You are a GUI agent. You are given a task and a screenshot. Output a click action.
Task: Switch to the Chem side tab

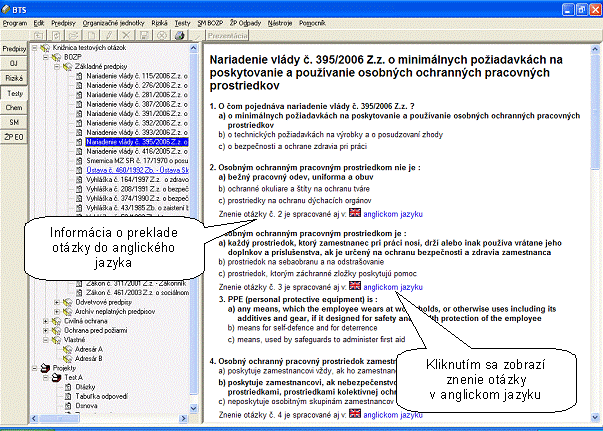[x=14, y=108]
